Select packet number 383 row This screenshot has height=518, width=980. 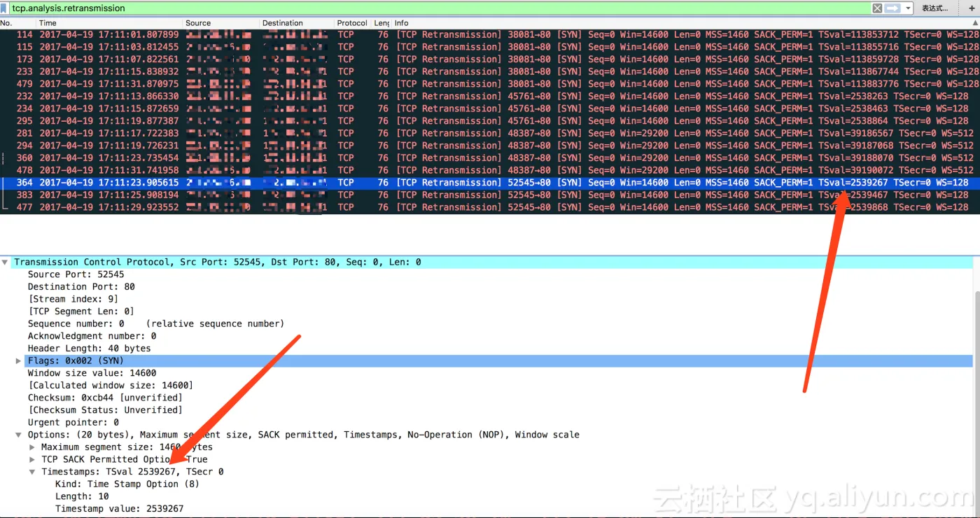point(490,195)
